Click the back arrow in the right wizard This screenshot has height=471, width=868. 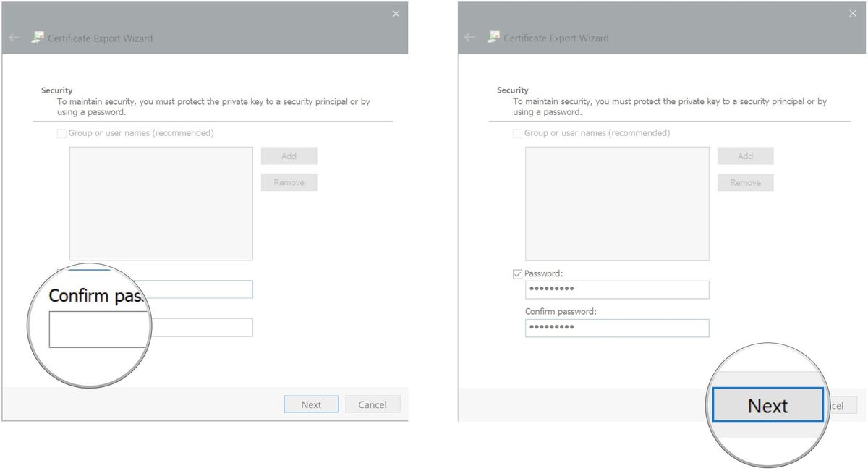tap(470, 37)
